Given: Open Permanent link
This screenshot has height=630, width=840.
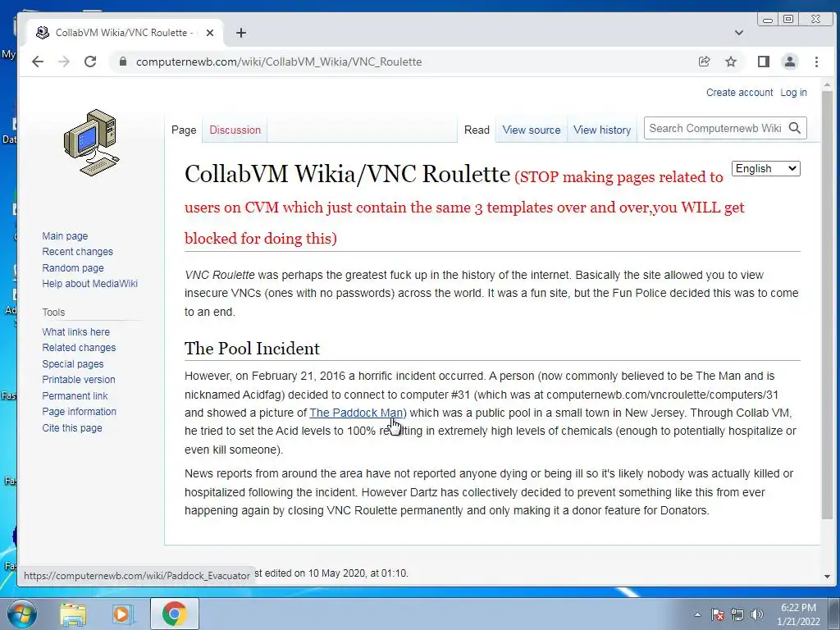Looking at the screenshot, I should (x=75, y=395).
